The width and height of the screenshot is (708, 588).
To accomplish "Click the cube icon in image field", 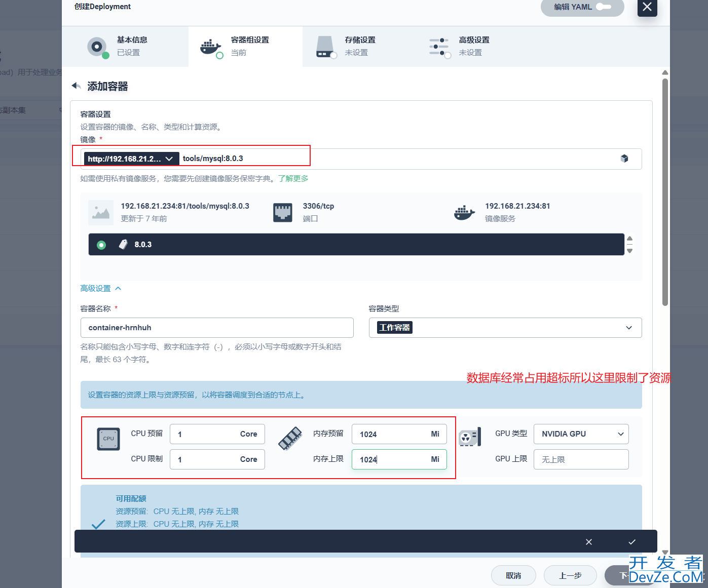I will pyautogui.click(x=624, y=159).
